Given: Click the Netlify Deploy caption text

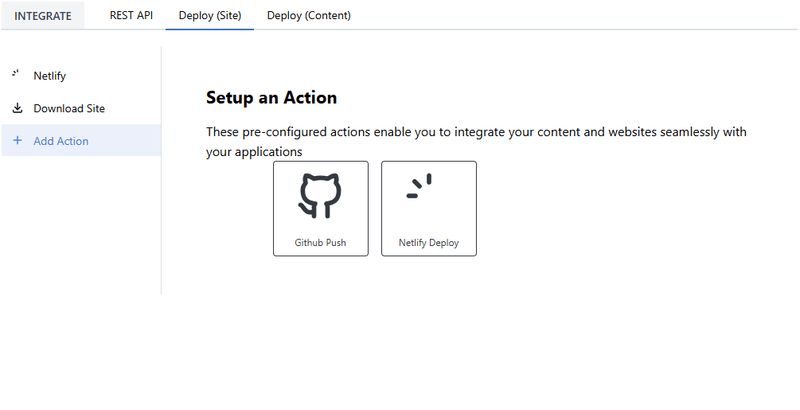Looking at the screenshot, I should (x=429, y=243).
